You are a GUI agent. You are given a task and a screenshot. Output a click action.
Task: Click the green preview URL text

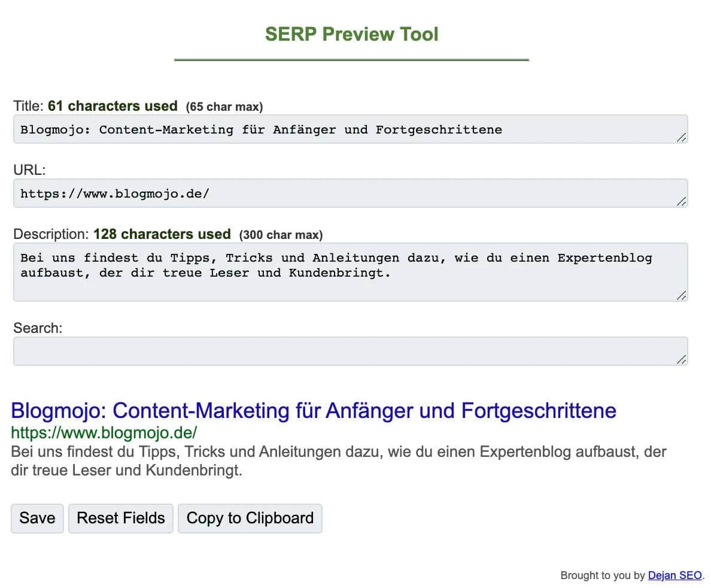coord(104,432)
